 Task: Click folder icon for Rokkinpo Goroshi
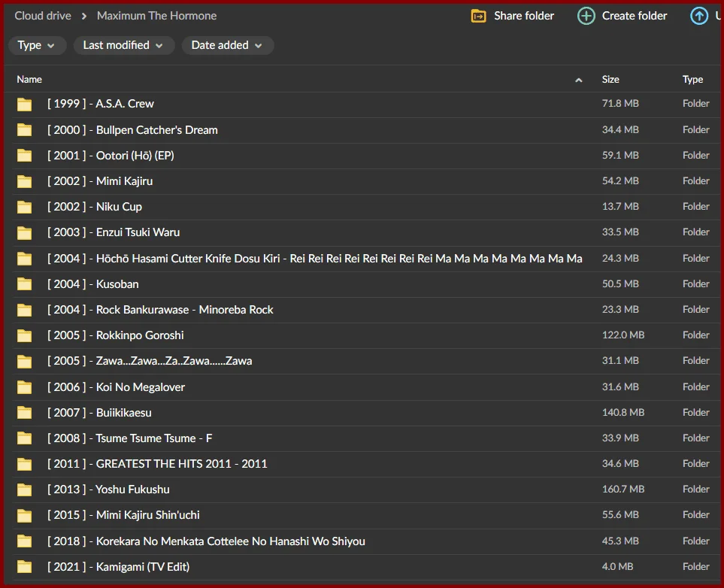pos(25,336)
